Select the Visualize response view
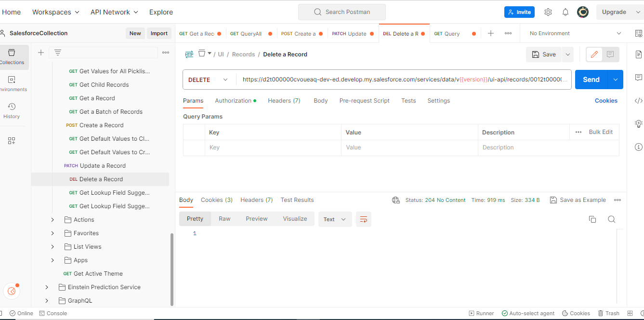The width and height of the screenshot is (644, 320). [295, 219]
